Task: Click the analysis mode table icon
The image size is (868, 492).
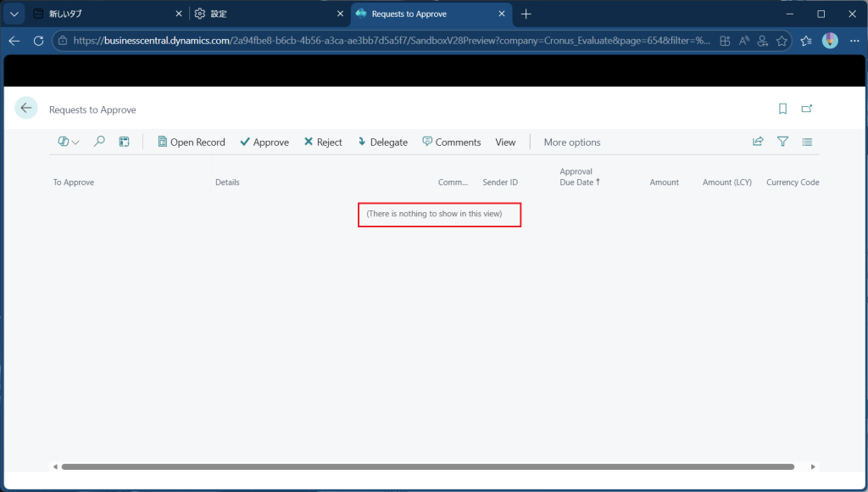Action: click(124, 142)
